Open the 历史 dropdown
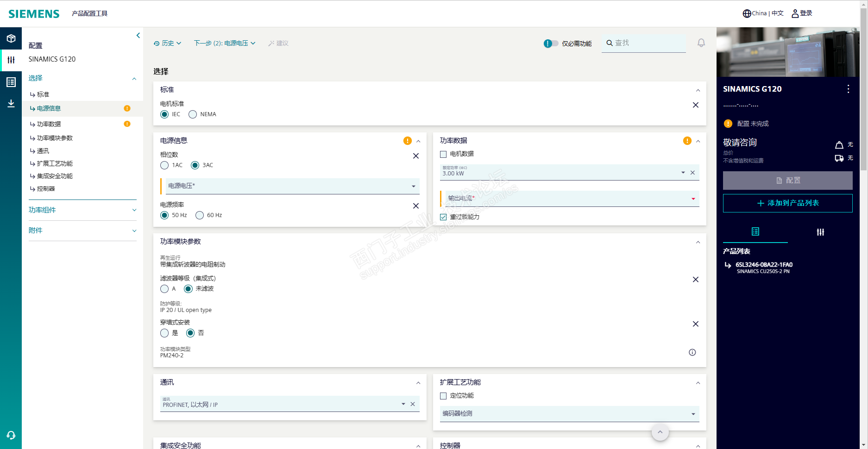Viewport: 868px width, 449px height. click(x=168, y=43)
